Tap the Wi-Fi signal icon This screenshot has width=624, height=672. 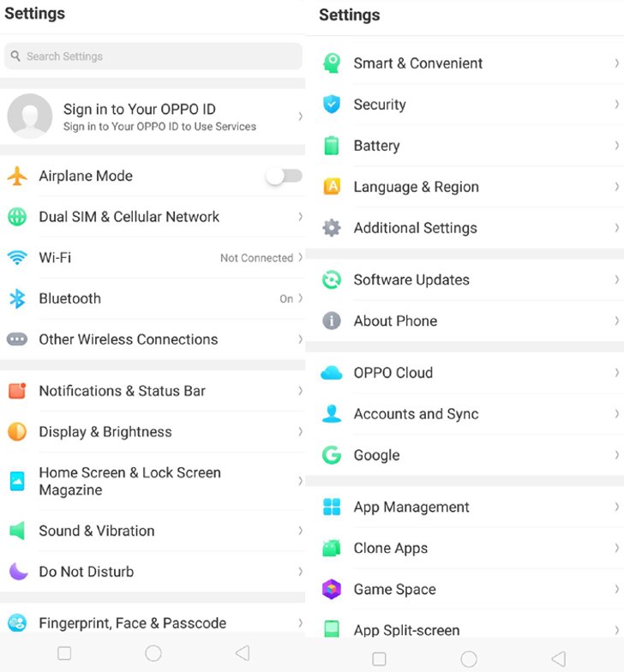17,257
